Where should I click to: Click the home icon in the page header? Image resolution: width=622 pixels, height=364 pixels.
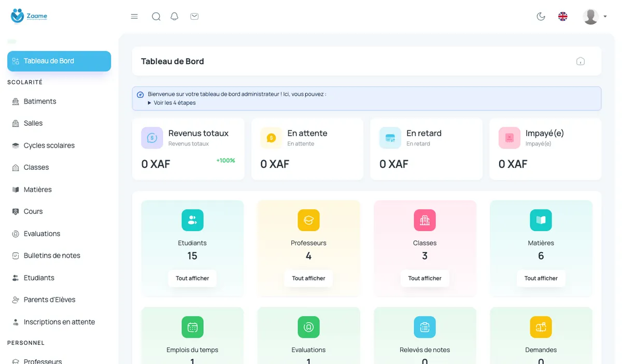(581, 61)
